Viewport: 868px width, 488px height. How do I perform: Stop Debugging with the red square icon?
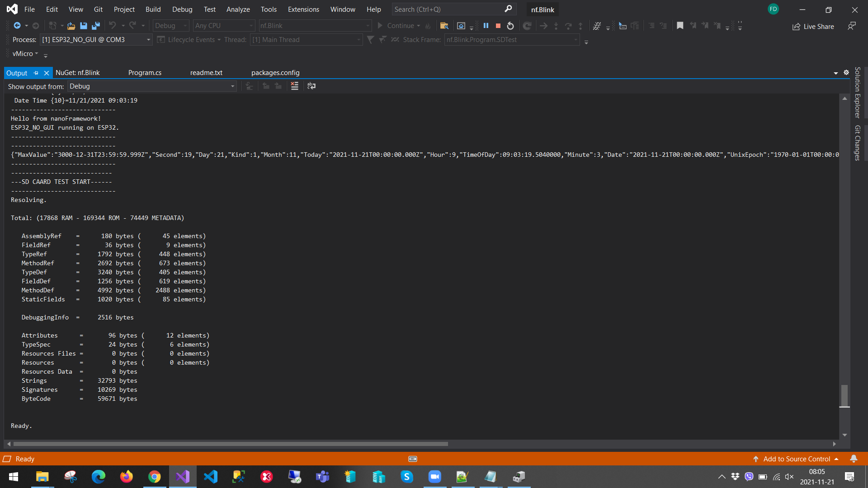click(498, 26)
